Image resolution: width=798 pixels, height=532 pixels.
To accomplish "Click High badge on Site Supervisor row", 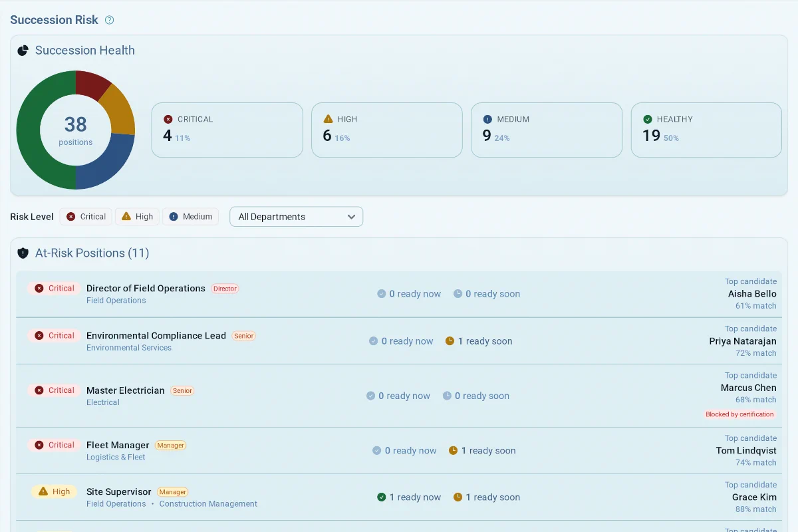I will [54, 492].
